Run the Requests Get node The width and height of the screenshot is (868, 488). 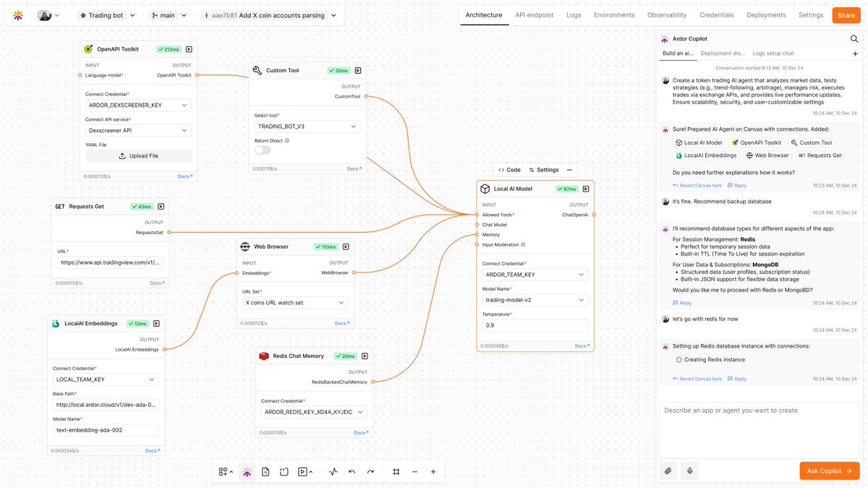161,206
